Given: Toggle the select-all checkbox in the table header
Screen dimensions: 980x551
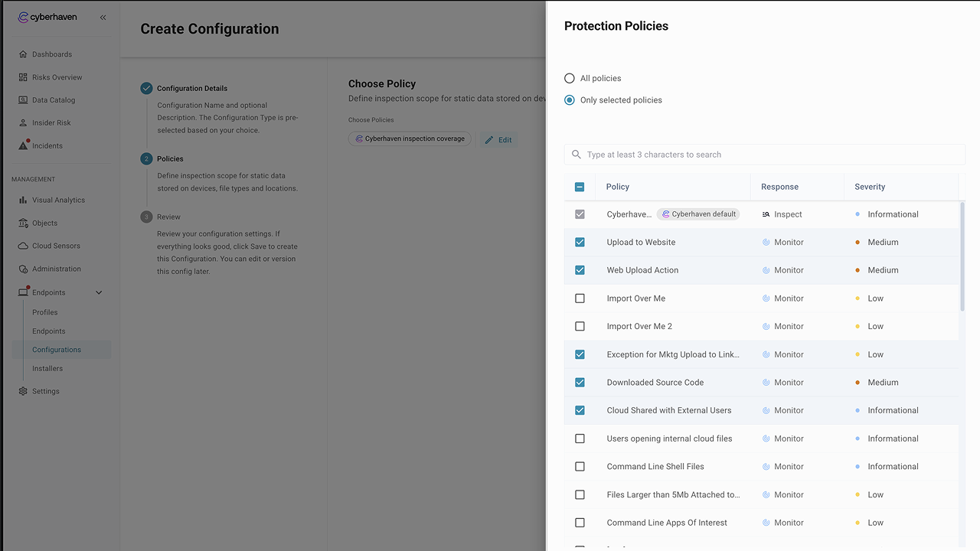Looking at the screenshot, I should tap(580, 187).
